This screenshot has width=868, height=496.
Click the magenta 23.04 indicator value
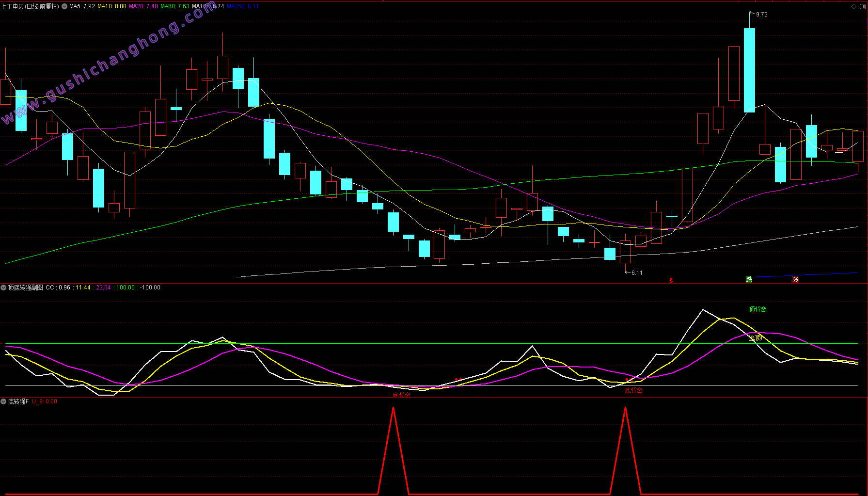[103, 288]
